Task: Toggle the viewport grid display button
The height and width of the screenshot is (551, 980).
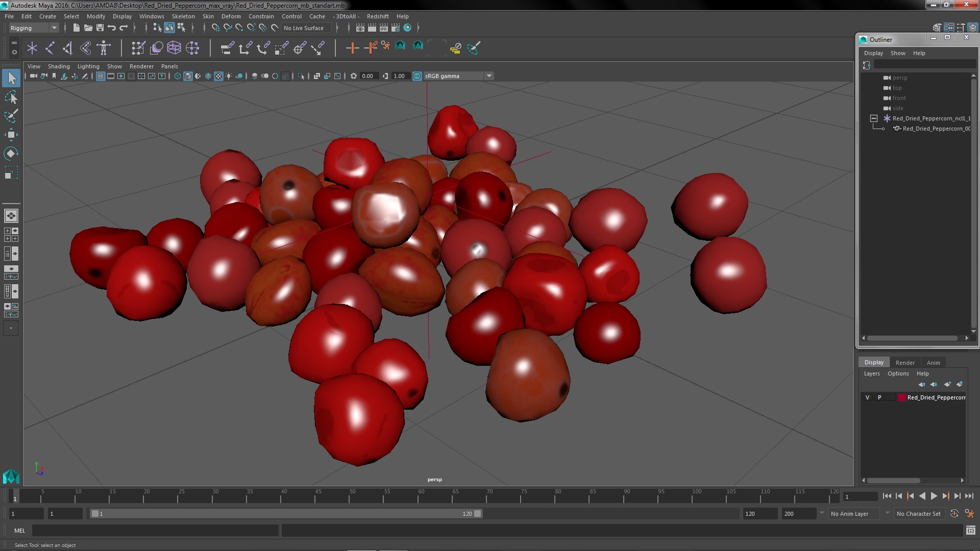Action: (101, 76)
